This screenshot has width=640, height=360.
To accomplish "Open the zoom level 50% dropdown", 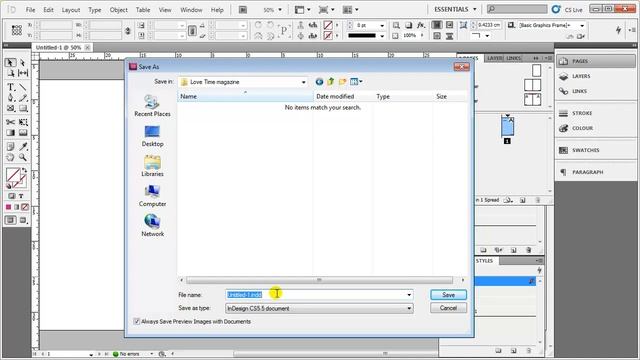I will click(x=280, y=10).
